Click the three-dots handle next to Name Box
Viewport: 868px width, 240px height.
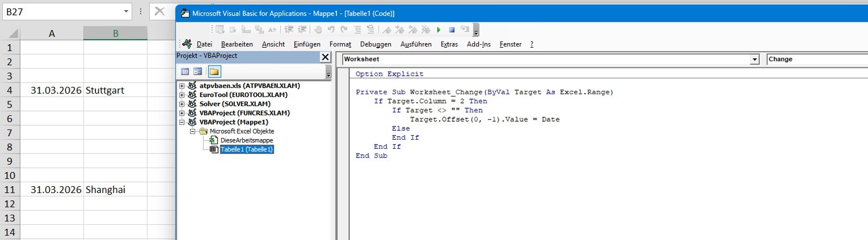pyautogui.click(x=140, y=11)
